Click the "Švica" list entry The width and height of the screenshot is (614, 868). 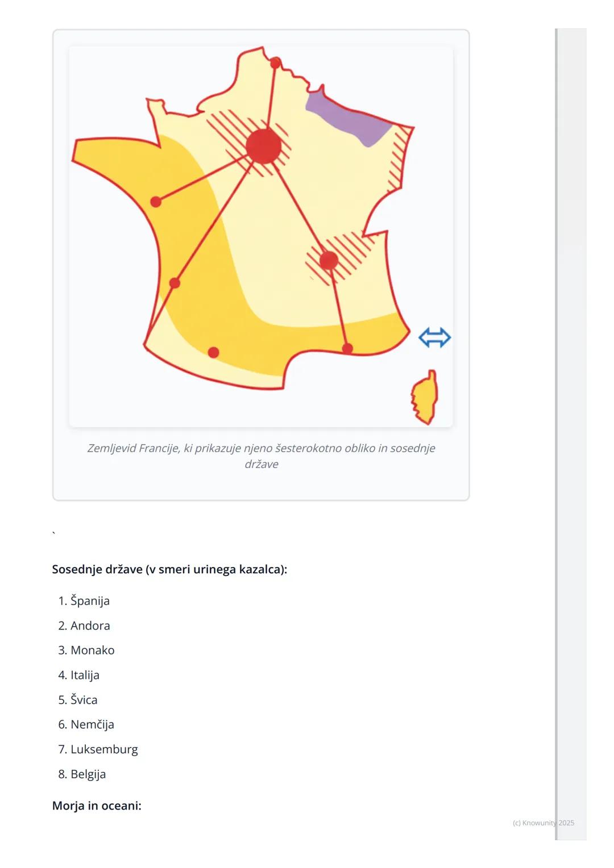pos(84,699)
